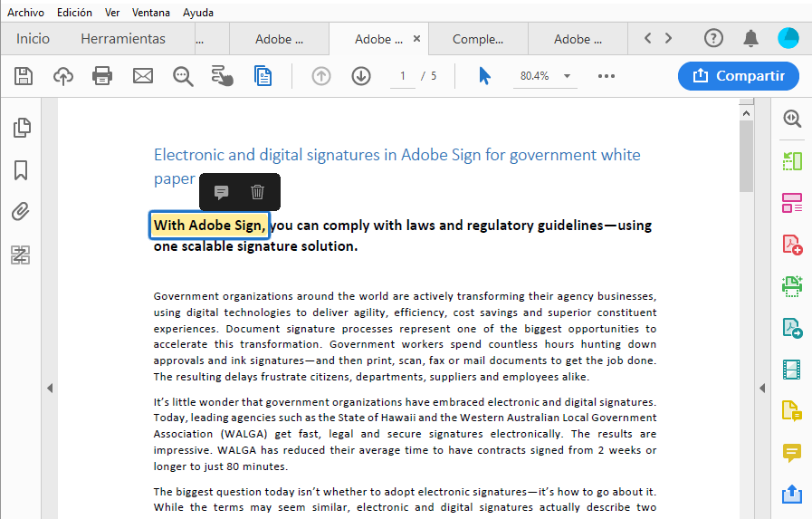The height and width of the screenshot is (519, 812).
Task: Switch to the Comple... document tab
Action: 478,39
